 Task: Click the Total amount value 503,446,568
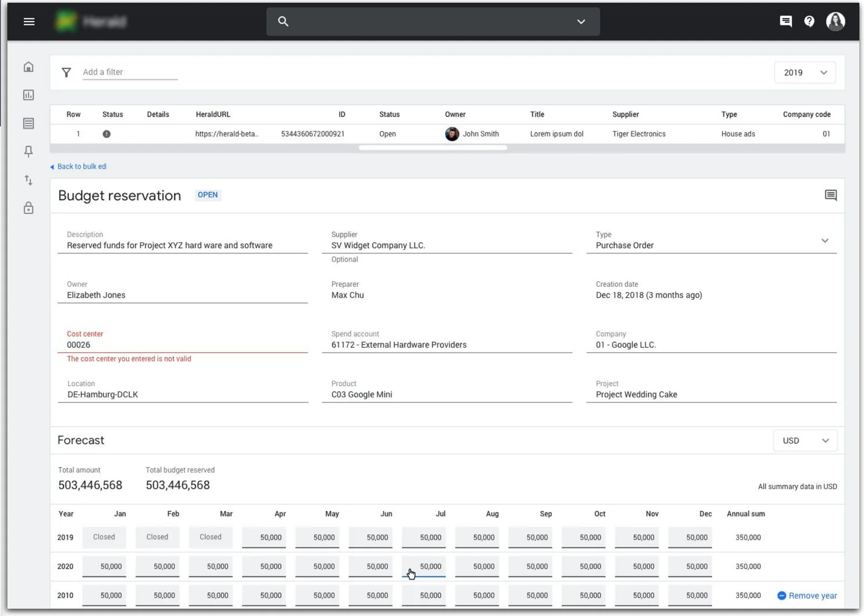[90, 485]
